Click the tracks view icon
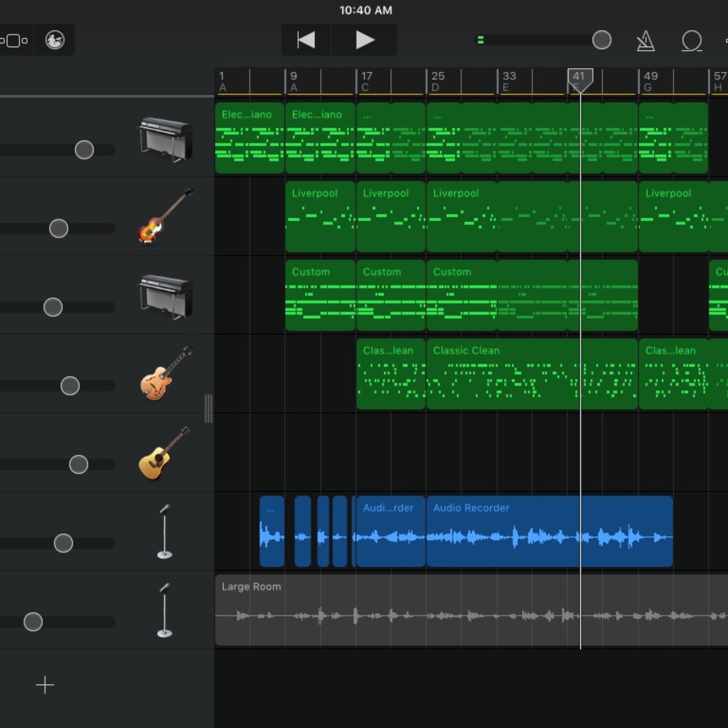The width and height of the screenshot is (728, 728). tap(14, 40)
